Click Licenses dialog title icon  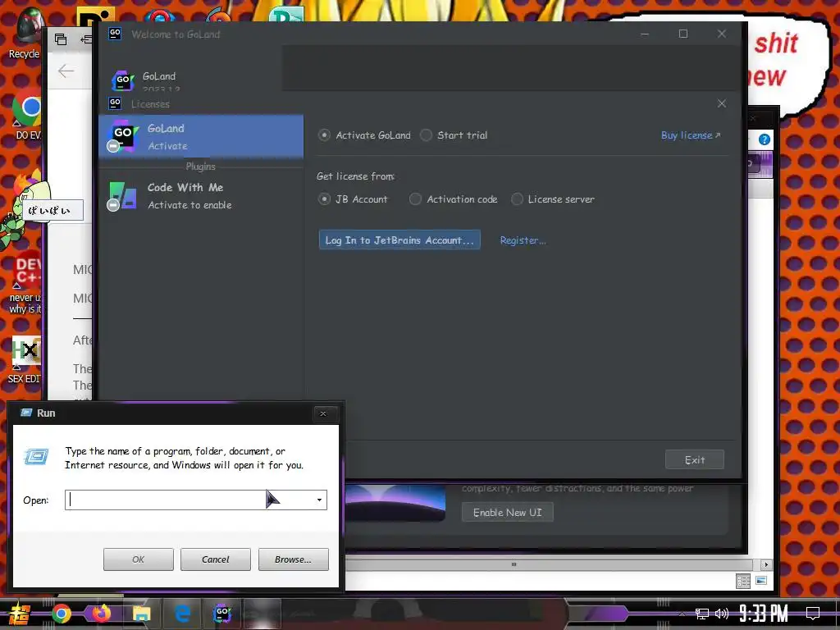pyautogui.click(x=115, y=103)
